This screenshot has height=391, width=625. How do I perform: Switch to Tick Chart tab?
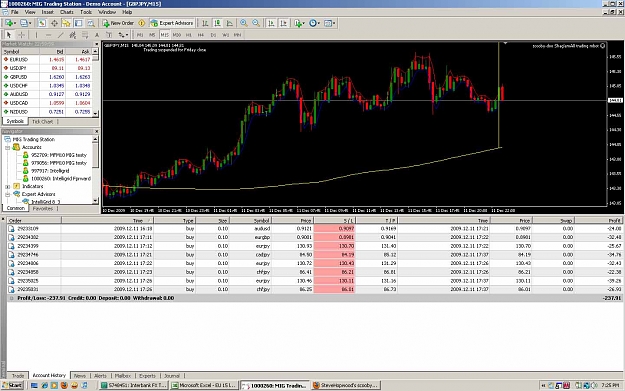(42, 122)
